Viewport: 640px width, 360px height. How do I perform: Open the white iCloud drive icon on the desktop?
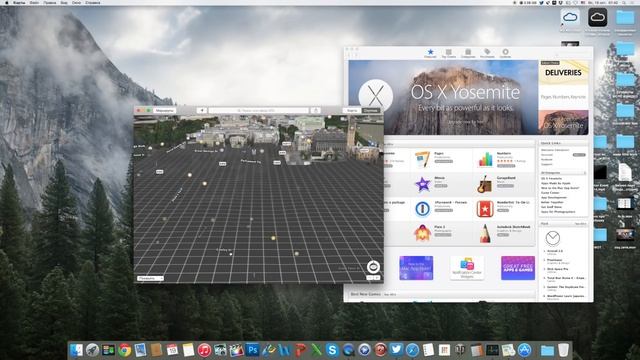[x=570, y=18]
